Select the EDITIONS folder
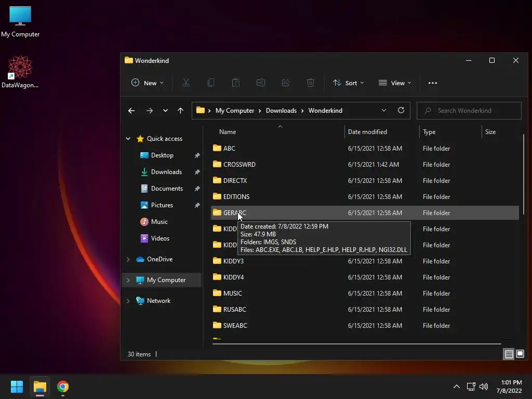This screenshot has height=399, width=532. pyautogui.click(x=365, y=196)
